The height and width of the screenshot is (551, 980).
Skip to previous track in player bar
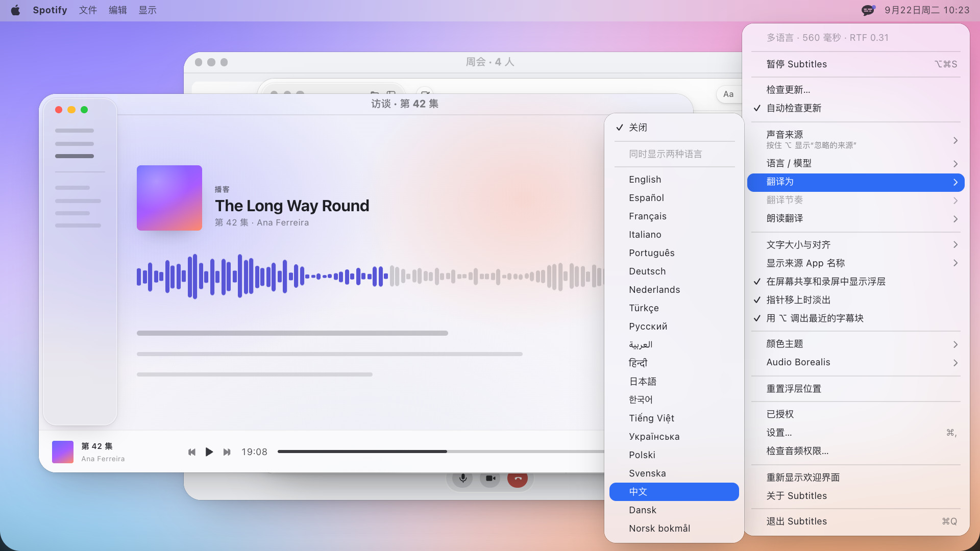click(192, 452)
